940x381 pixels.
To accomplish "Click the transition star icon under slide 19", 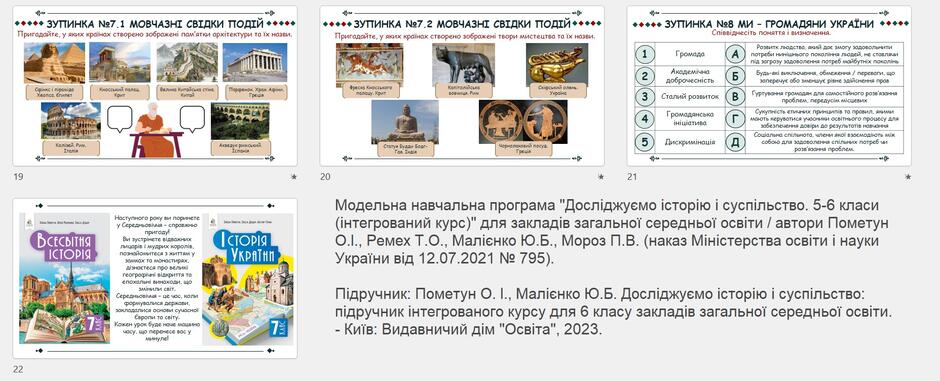I will [x=294, y=177].
